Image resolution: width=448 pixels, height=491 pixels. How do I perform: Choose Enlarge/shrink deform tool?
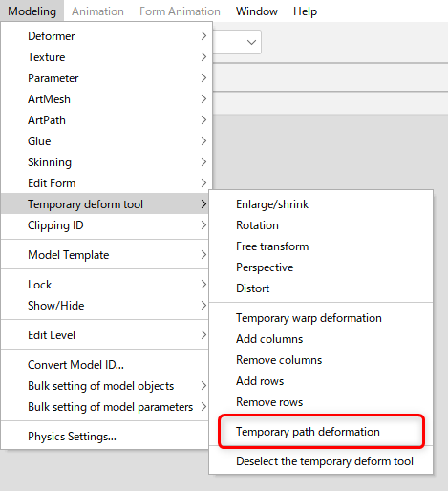click(x=321, y=204)
